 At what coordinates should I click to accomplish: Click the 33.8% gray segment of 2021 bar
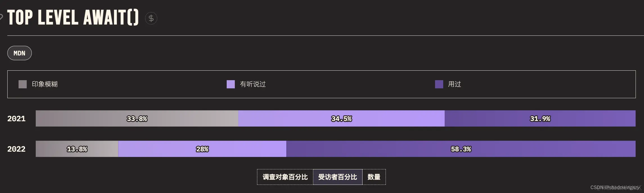[136, 119]
